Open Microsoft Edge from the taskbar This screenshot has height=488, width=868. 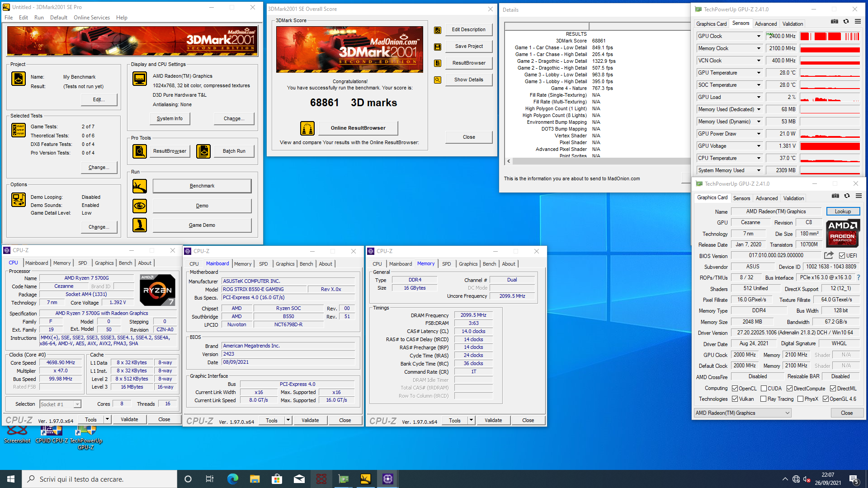point(232,479)
